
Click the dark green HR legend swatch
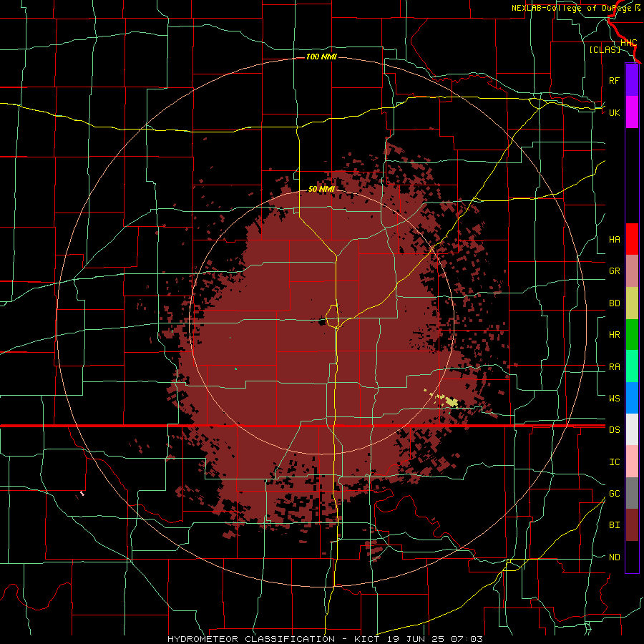pyautogui.click(x=632, y=335)
